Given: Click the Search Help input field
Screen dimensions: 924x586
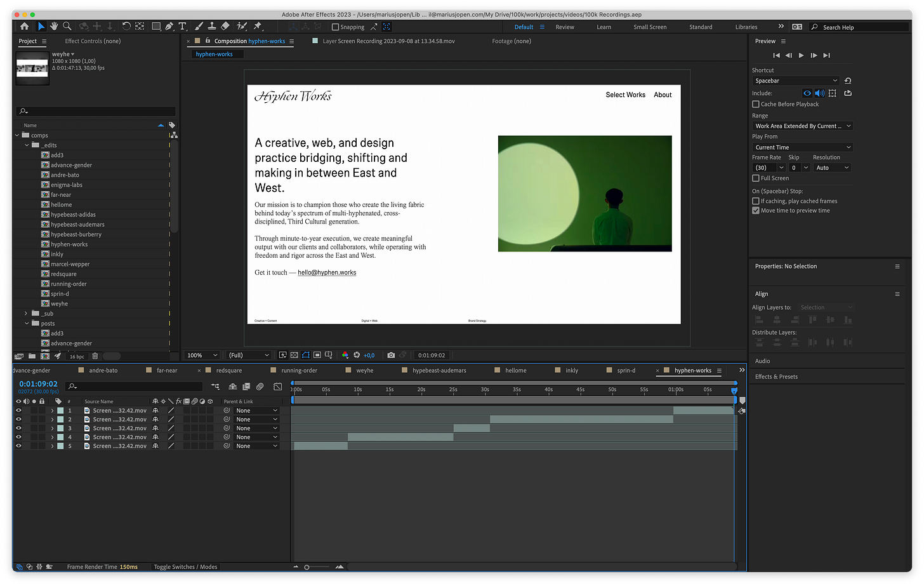Looking at the screenshot, I should pyautogui.click(x=863, y=27).
